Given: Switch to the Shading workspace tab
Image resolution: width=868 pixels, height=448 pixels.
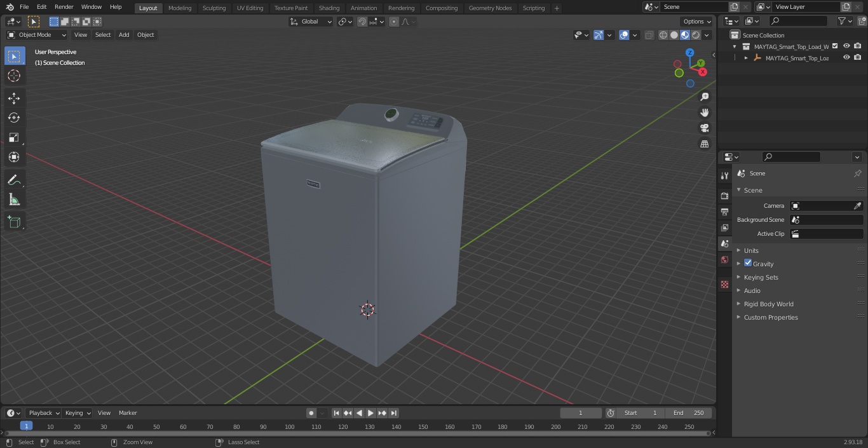Looking at the screenshot, I should click(329, 8).
